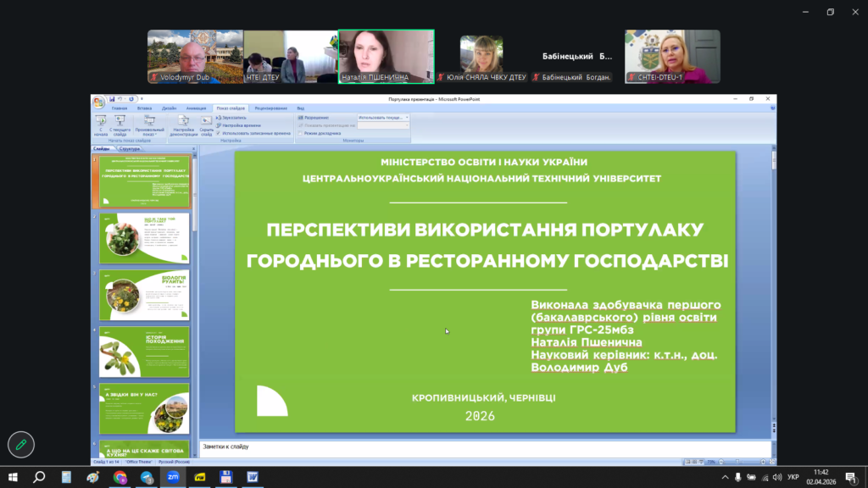This screenshot has height=488, width=868.
Task: Open the resolution 'Использовать текущее' combo box
Action: click(383, 118)
